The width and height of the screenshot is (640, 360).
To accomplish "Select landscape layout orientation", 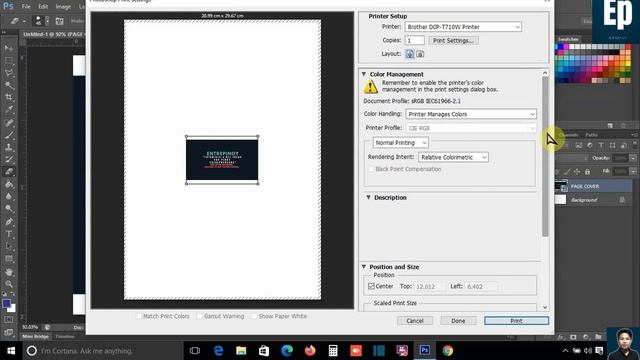I will (420, 54).
